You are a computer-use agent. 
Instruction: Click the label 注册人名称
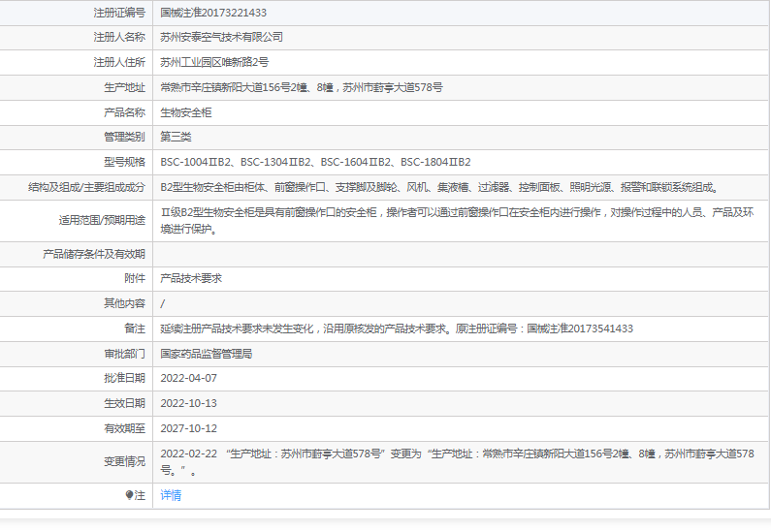coord(119,38)
